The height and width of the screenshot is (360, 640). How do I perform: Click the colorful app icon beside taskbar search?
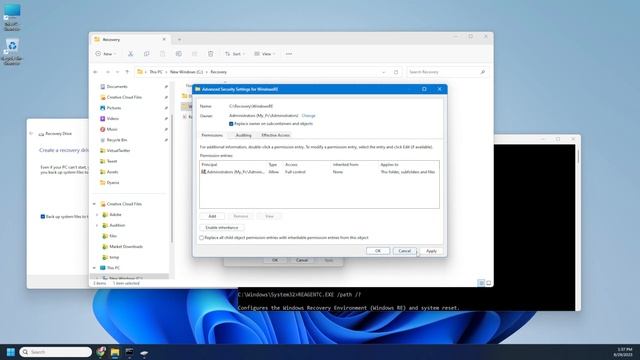101,352
